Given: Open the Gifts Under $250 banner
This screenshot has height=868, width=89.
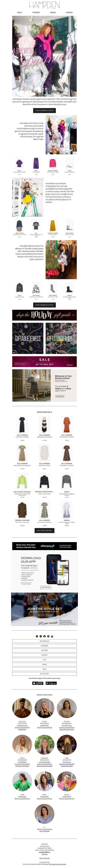Looking at the screenshot, I should click(x=61, y=338).
